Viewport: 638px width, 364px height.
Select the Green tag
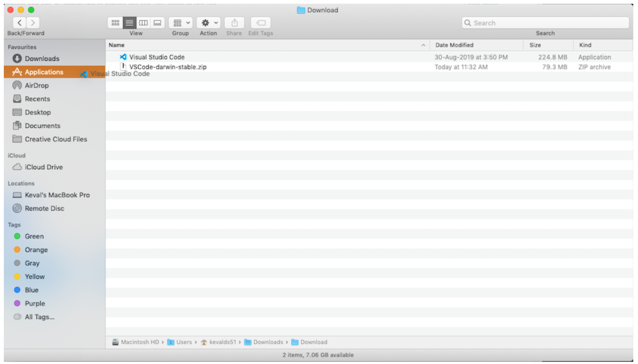[x=55, y=236]
